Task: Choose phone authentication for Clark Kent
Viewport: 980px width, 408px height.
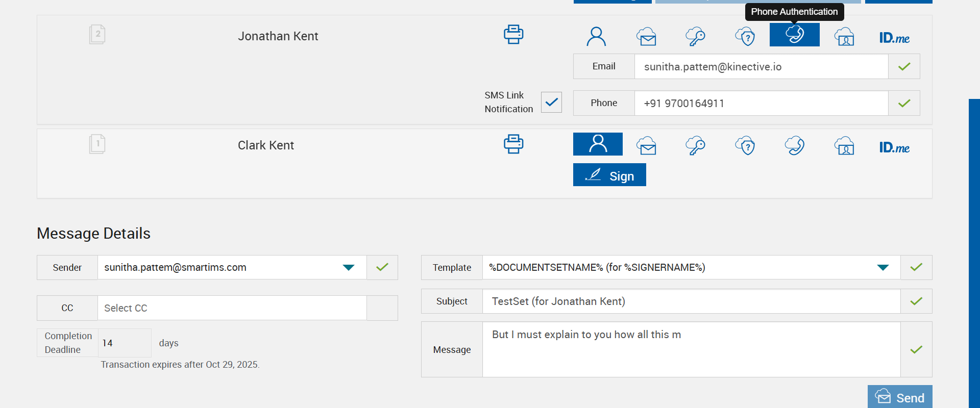Action: [794, 146]
